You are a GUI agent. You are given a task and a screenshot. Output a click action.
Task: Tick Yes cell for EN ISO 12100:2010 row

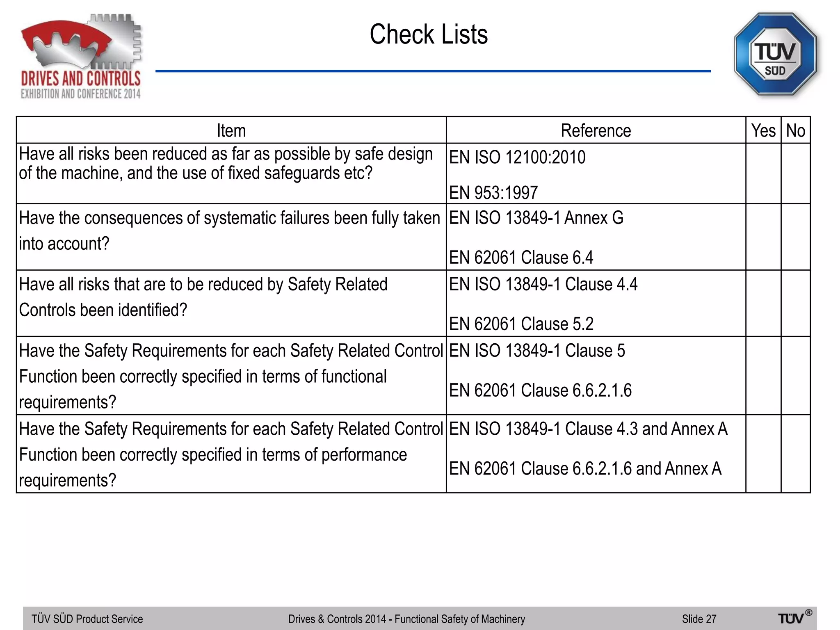pos(763,173)
